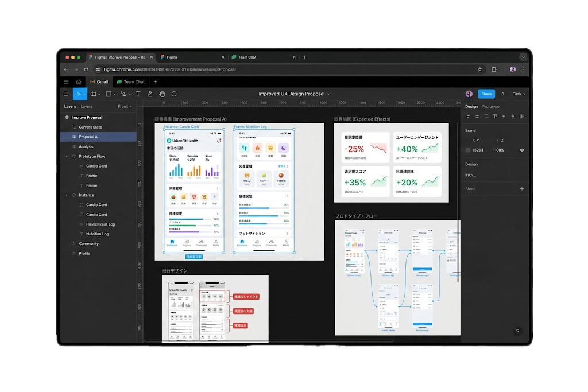Reload the page in the browser
Image resolution: width=588 pixels, height=392 pixels.
pos(86,69)
